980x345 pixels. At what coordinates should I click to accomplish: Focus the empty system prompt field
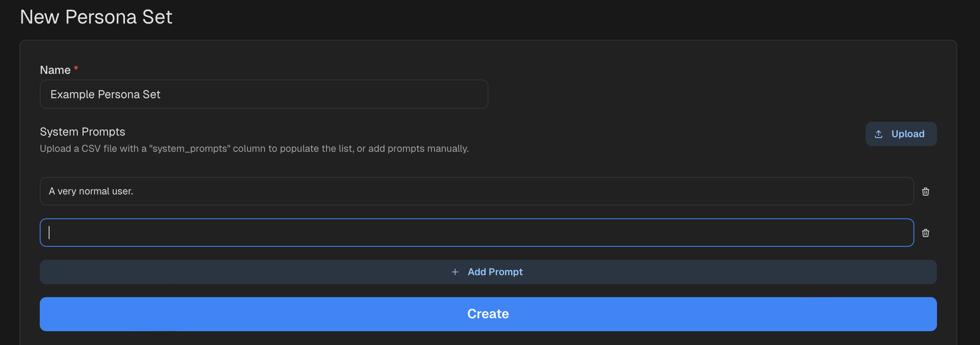[446, 233]
